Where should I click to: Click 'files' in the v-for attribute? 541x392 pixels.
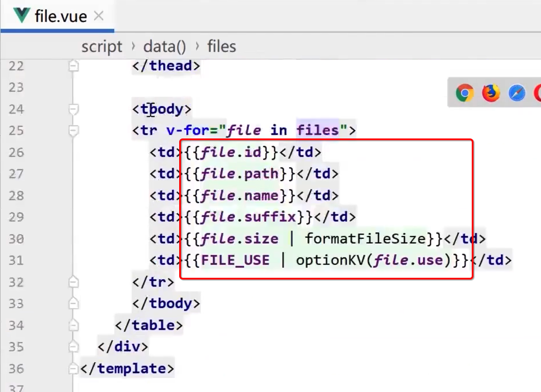coord(318,131)
